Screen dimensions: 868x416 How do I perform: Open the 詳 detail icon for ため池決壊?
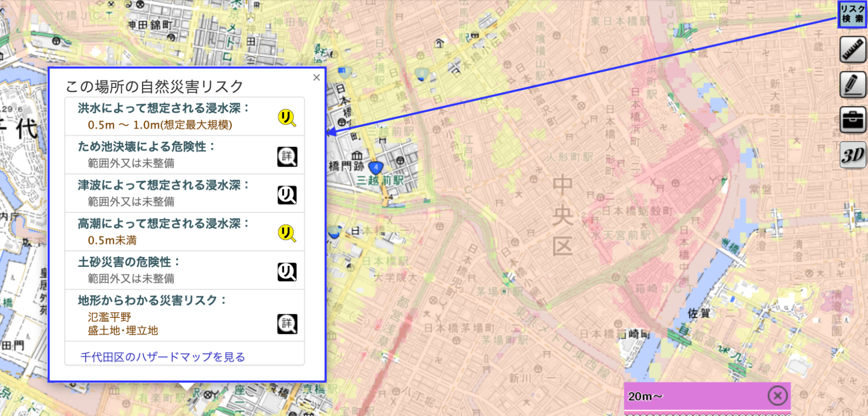point(287,156)
